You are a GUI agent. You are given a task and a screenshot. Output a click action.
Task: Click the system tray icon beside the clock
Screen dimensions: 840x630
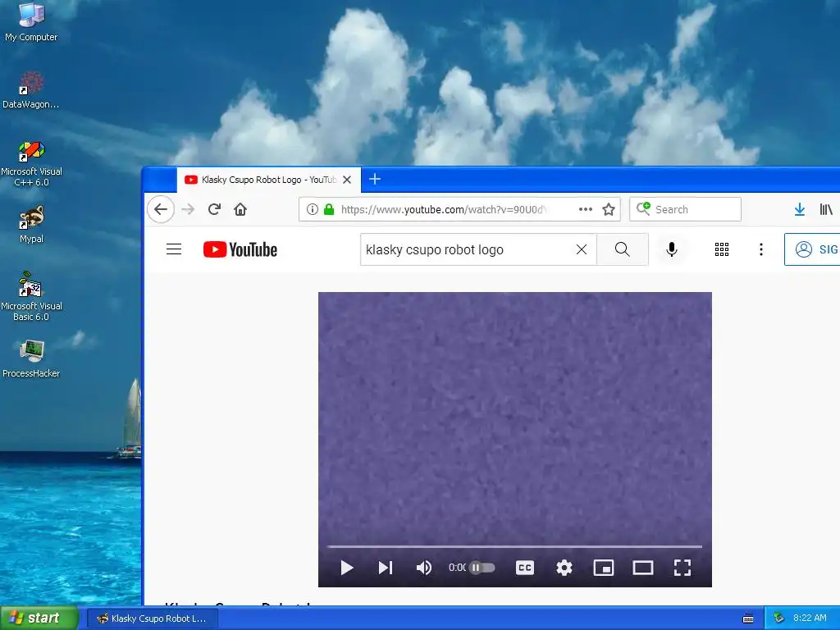(x=778, y=618)
